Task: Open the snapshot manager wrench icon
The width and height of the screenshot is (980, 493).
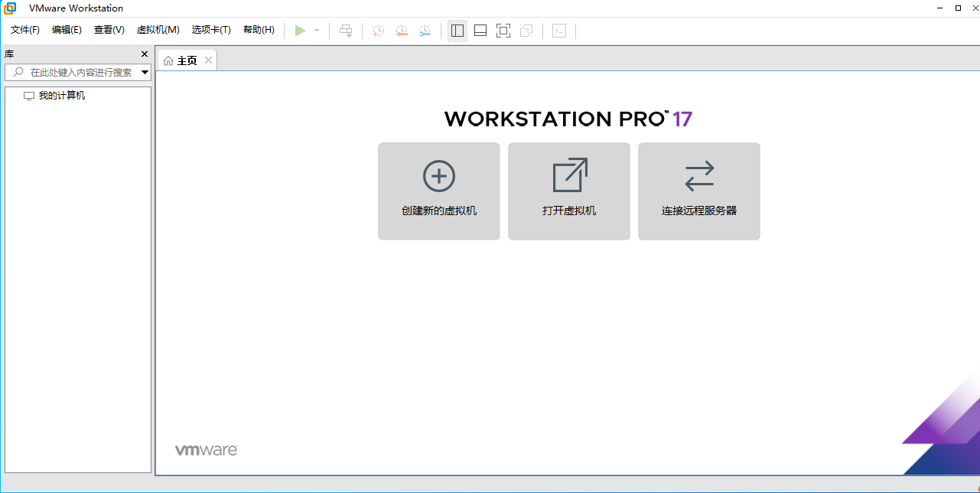Action: (424, 31)
